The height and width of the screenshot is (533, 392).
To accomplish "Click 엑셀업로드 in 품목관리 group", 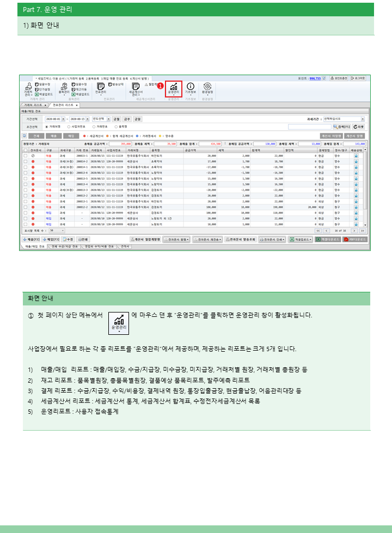I will [x=81, y=94].
